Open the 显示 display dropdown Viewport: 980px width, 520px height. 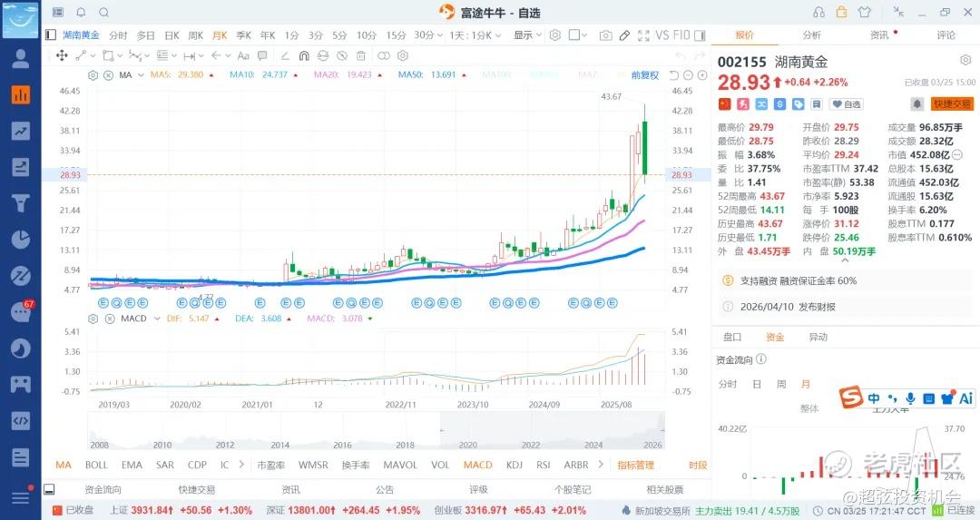(527, 35)
